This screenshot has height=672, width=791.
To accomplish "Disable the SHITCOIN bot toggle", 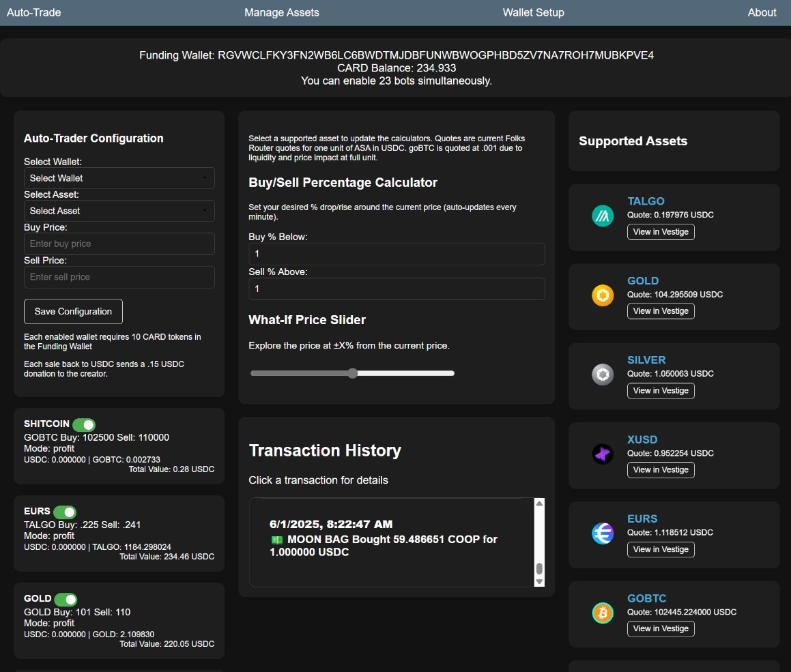I will coord(85,424).
